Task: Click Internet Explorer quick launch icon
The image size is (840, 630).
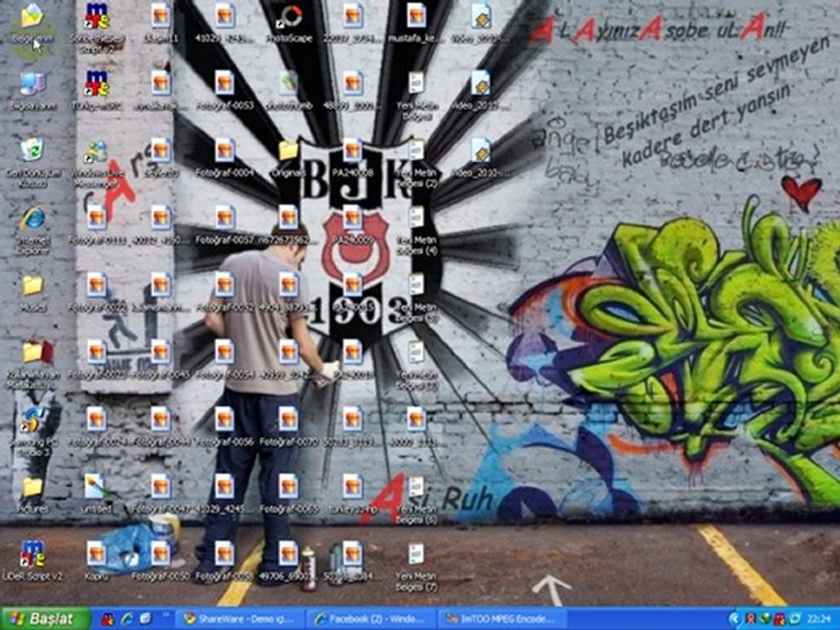Action: (126, 619)
